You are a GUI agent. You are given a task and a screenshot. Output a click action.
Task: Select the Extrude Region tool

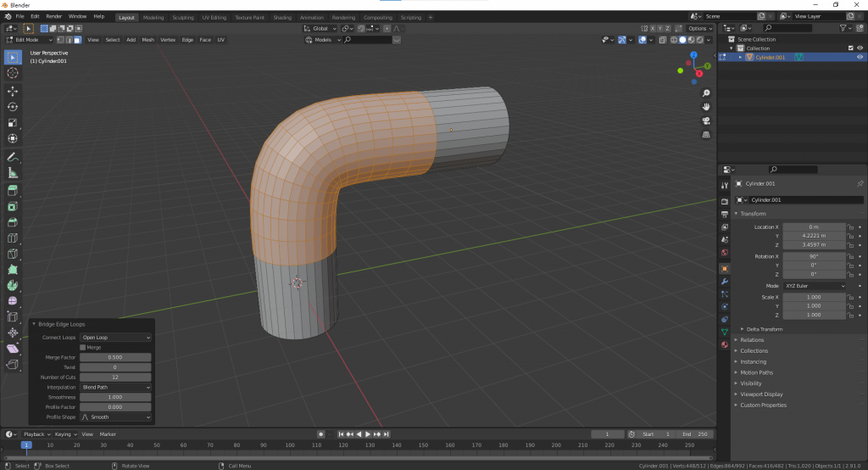point(13,191)
